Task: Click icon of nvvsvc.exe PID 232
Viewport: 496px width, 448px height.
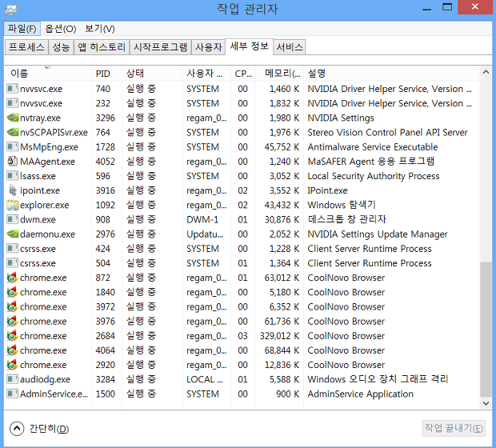Action: (12, 103)
